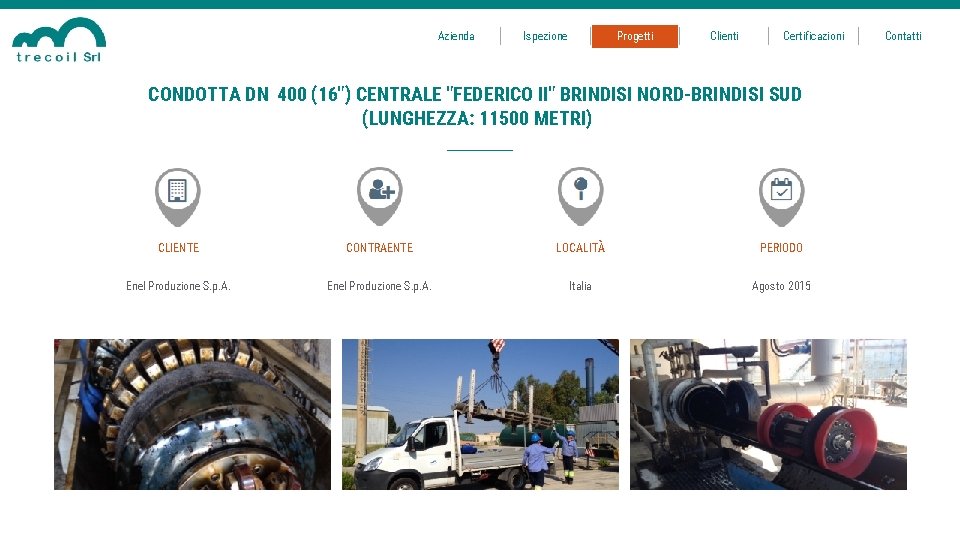
Task: Select Enel Produzione S.p.A. under Contraente
Action: point(380,286)
